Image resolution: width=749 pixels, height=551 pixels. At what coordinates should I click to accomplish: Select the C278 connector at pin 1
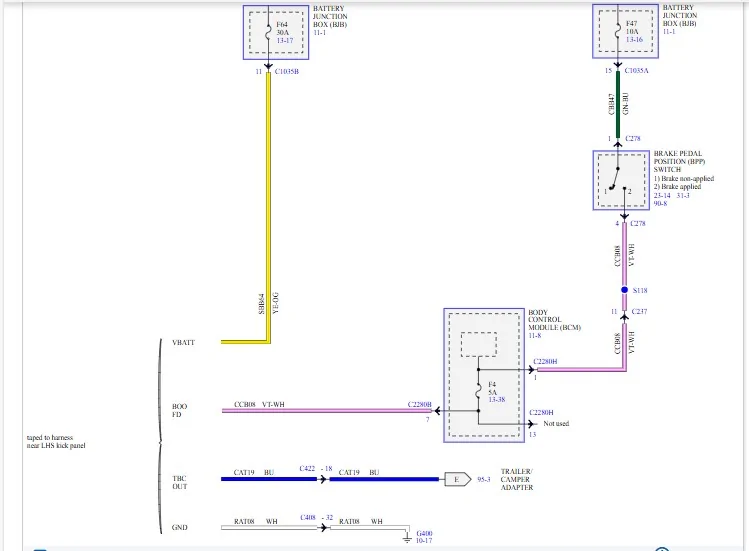[x=632, y=139]
